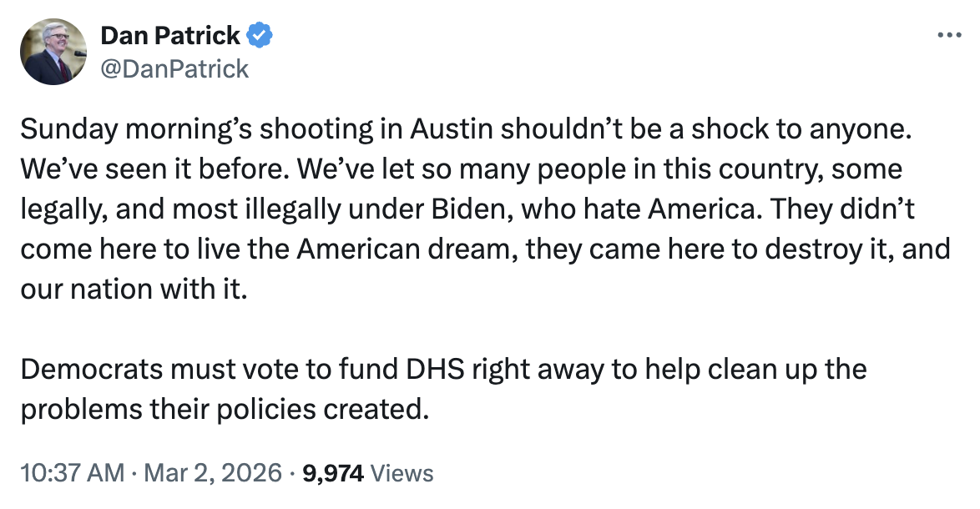Open the @DanPatrick handle link

coord(174,68)
